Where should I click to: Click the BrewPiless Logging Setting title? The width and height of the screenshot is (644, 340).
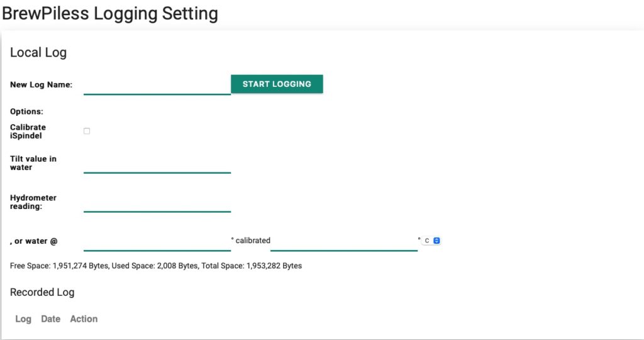coord(110,13)
